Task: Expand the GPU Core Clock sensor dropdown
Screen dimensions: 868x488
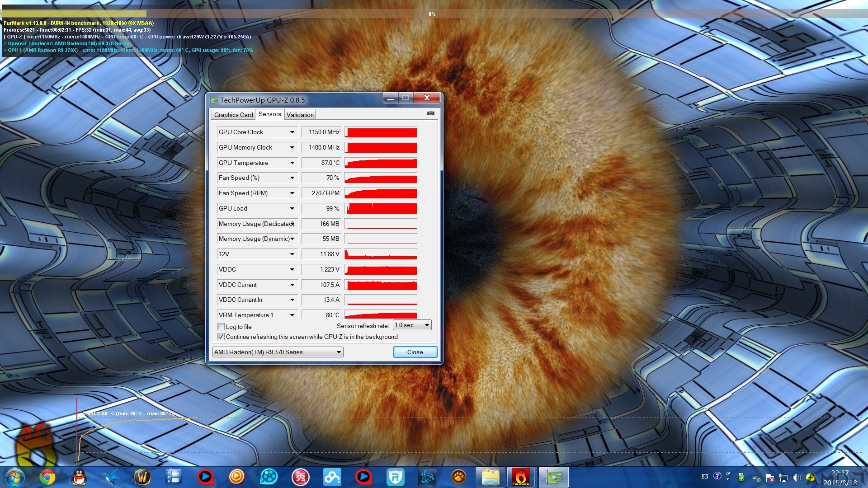Action: pos(292,132)
